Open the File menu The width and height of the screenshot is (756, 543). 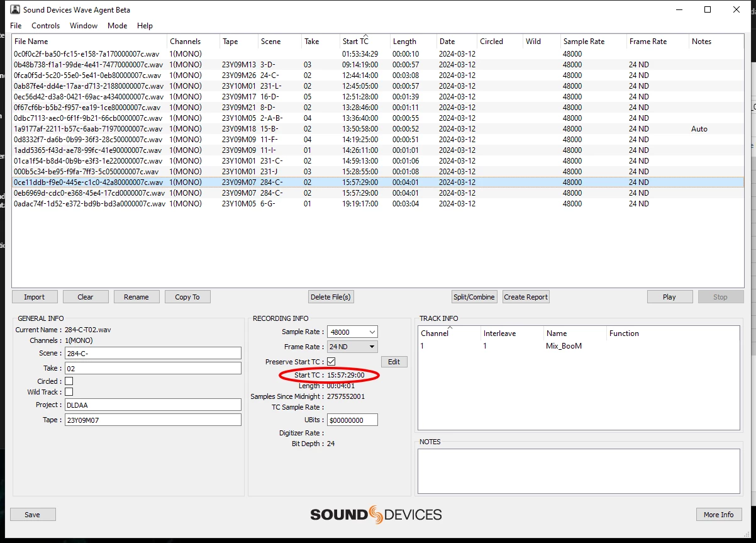[x=16, y=26]
